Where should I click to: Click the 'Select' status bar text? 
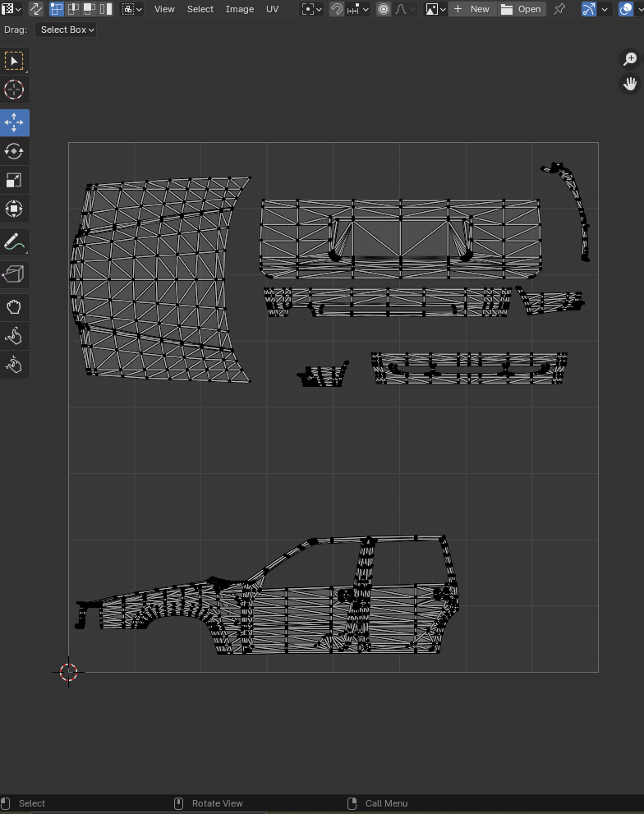coord(32,803)
